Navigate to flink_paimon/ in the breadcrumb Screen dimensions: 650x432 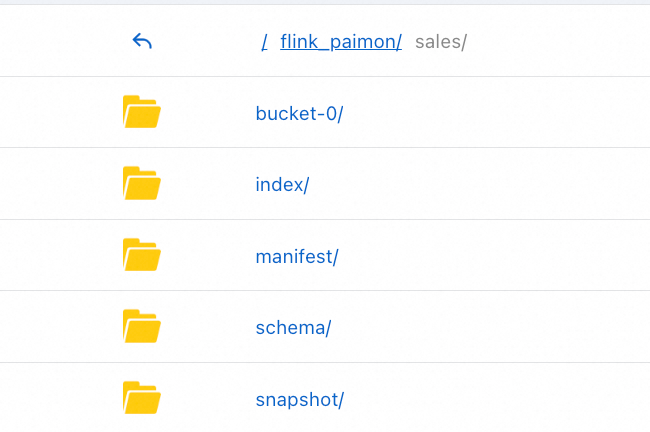[341, 42]
